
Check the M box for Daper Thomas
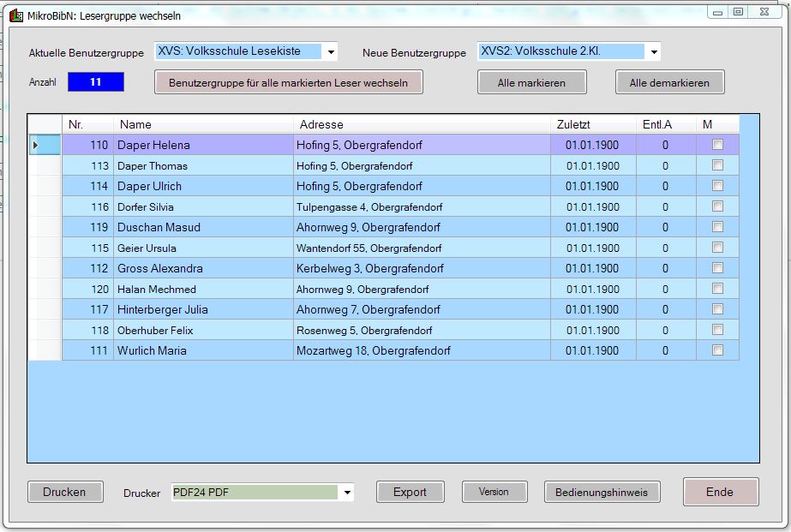(717, 165)
